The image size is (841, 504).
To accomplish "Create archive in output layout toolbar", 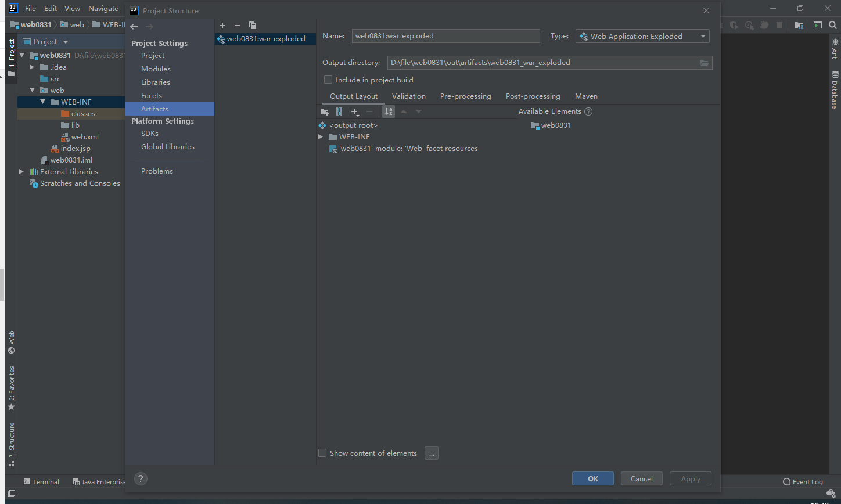I will tap(340, 111).
